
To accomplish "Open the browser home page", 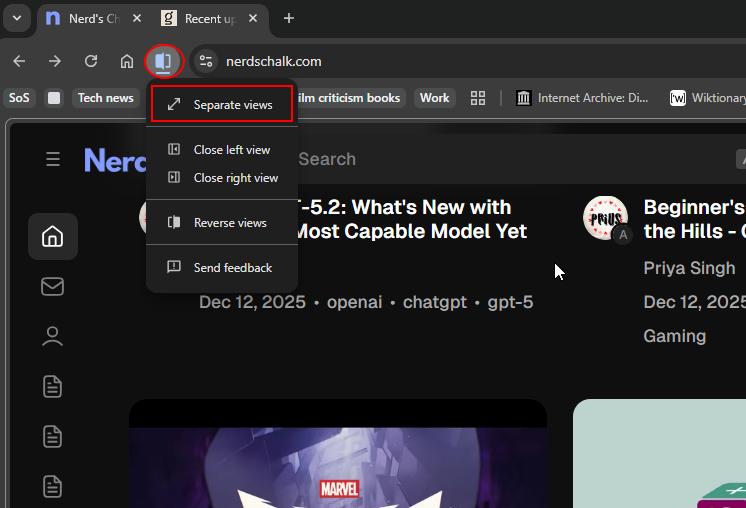I will [127, 61].
